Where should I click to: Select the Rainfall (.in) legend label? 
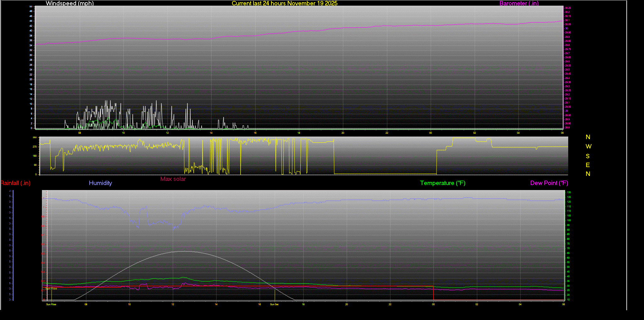15,183
